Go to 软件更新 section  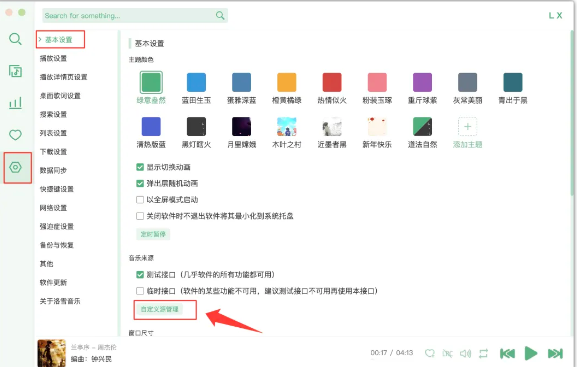point(53,282)
